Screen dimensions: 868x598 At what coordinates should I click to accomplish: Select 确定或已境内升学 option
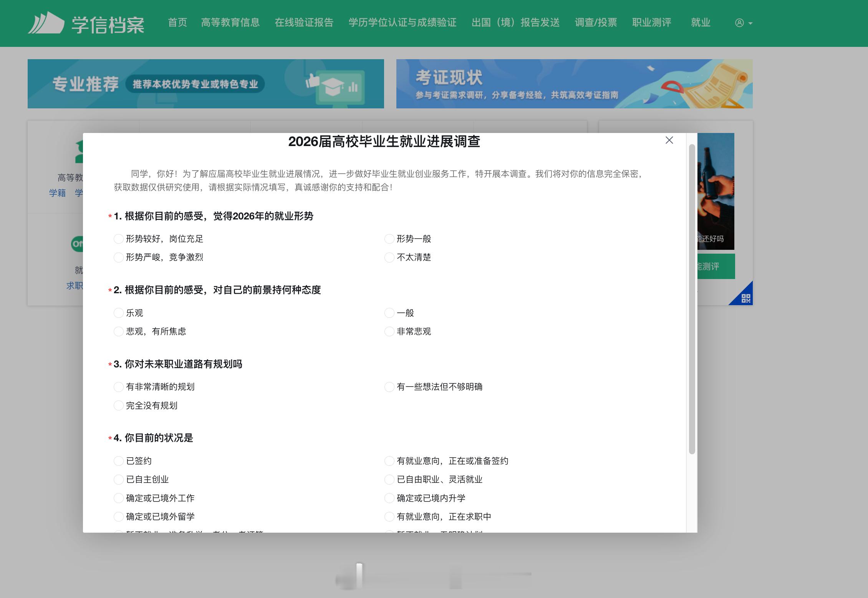click(389, 498)
